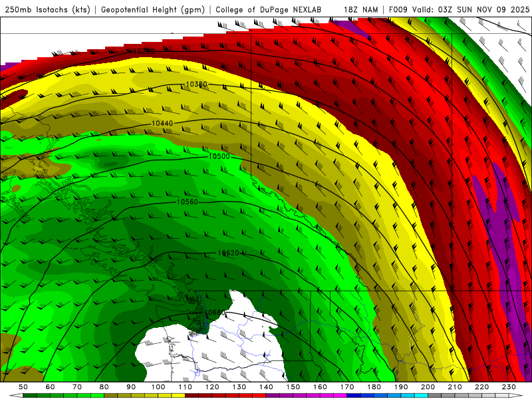This screenshot has width=532, height=399.
Task: Click the 140 value on the color scale
Action: (267, 387)
